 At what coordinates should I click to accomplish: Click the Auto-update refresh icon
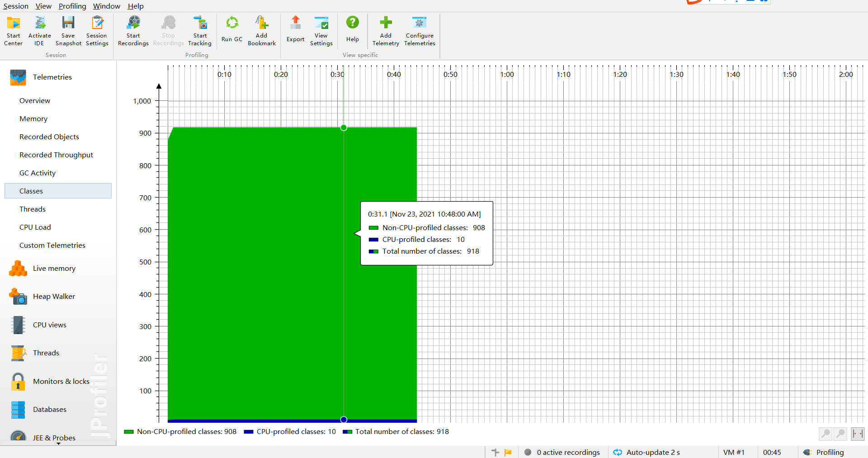coord(618,452)
